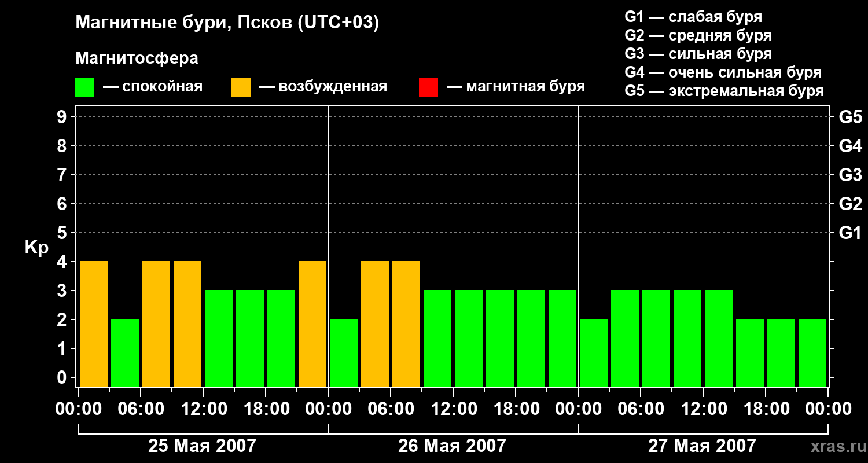The height and width of the screenshot is (463, 868).
Task: Click the '06:00' time label under 27 Мая
Action: point(641,409)
